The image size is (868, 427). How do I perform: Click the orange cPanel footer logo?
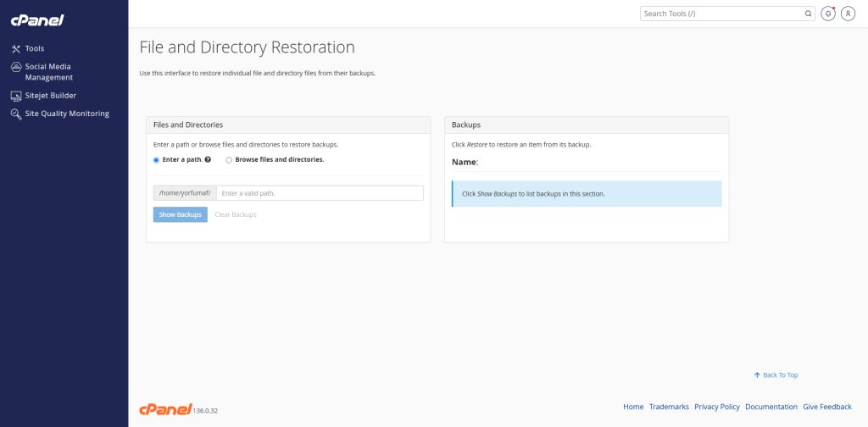[x=165, y=409]
